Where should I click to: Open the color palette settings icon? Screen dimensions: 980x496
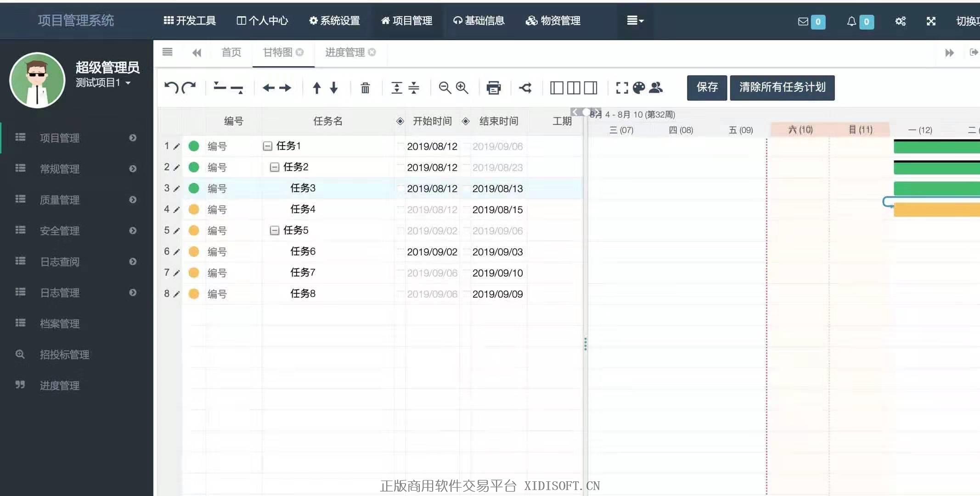639,87
